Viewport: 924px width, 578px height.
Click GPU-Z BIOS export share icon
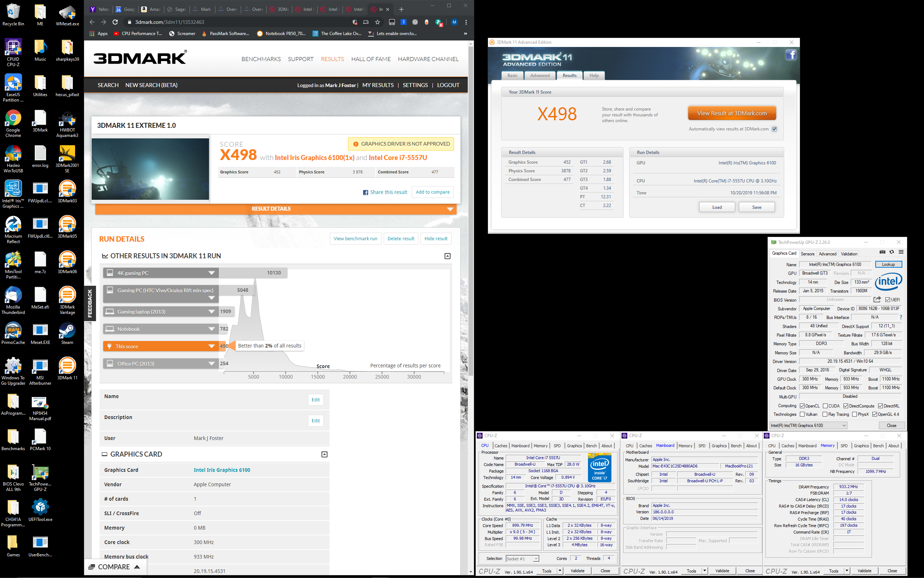pos(877,300)
